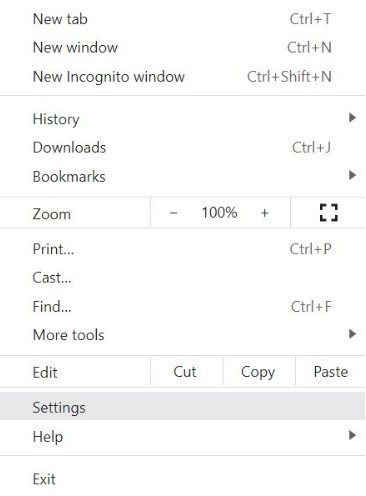
Task: Expand the History submenu arrow
Action: coord(352,117)
